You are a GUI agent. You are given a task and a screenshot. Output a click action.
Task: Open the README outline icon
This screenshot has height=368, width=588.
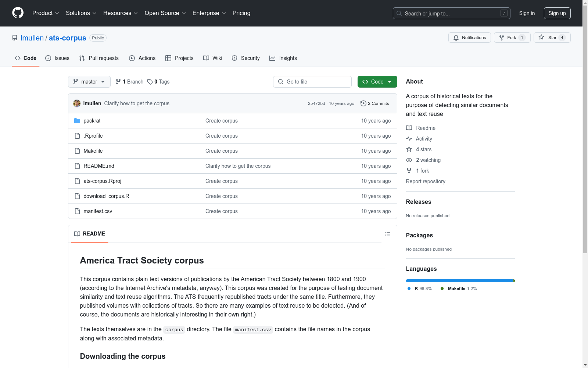(387, 234)
